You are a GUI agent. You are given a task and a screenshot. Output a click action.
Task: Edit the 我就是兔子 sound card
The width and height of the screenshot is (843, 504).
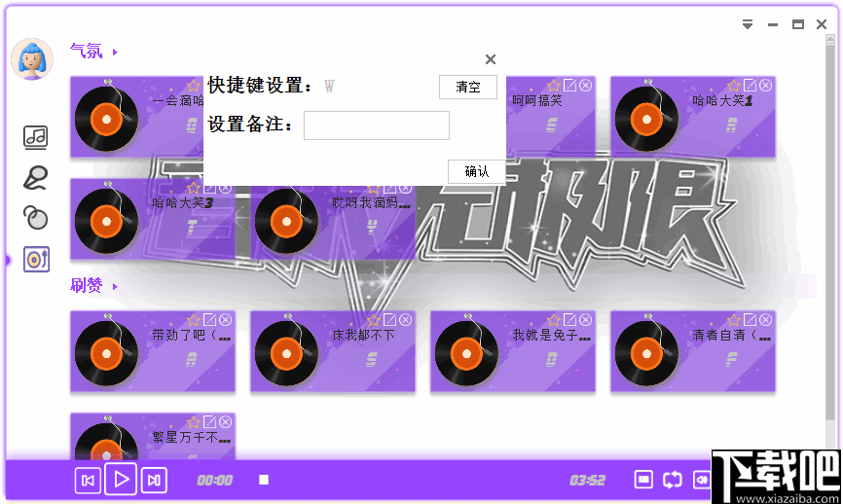569,320
